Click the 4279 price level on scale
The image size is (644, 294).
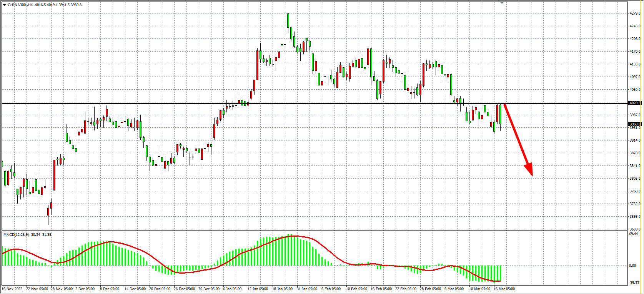point(634,13)
